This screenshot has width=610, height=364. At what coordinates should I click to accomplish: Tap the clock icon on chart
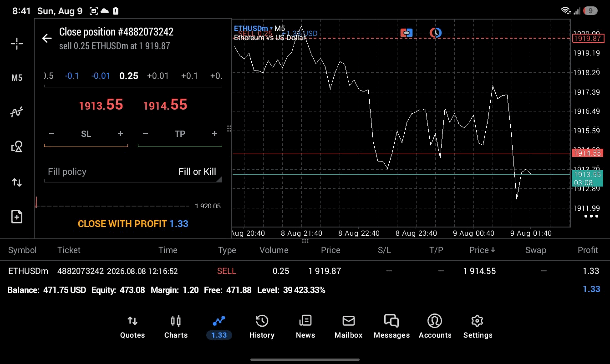(436, 33)
